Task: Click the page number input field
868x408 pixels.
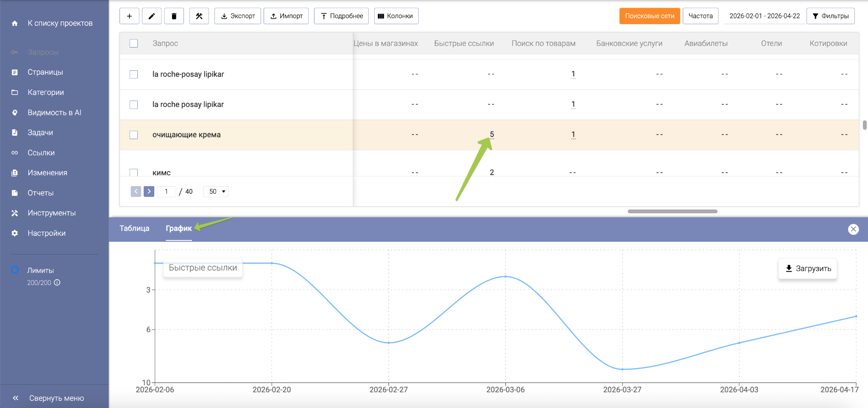Action: (167, 191)
